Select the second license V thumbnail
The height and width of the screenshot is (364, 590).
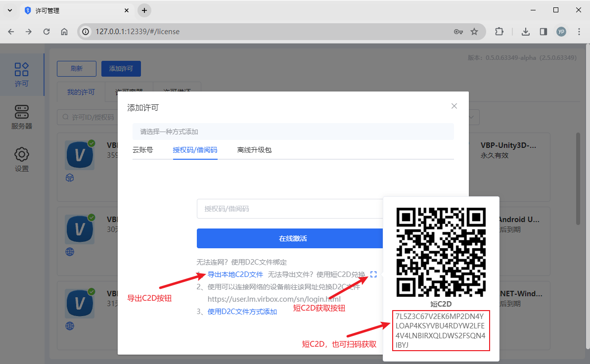[x=80, y=229]
